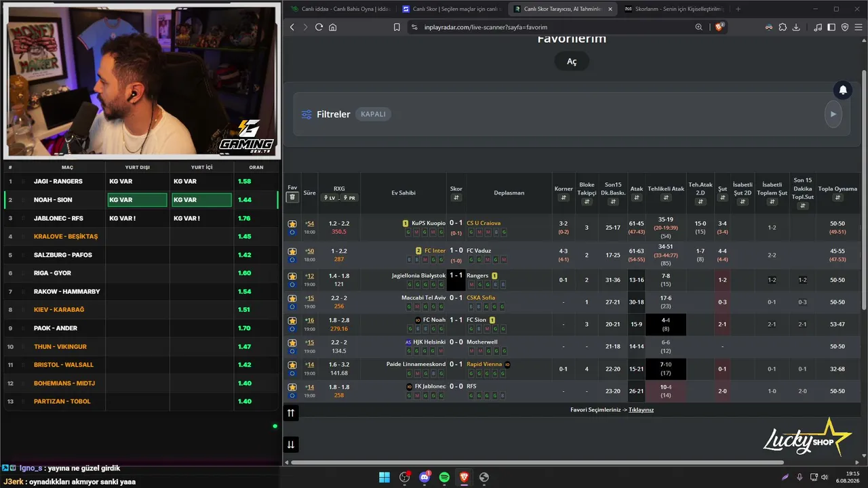Sort by the Şut column arrows
The width and height of the screenshot is (868, 488).
click(722, 198)
